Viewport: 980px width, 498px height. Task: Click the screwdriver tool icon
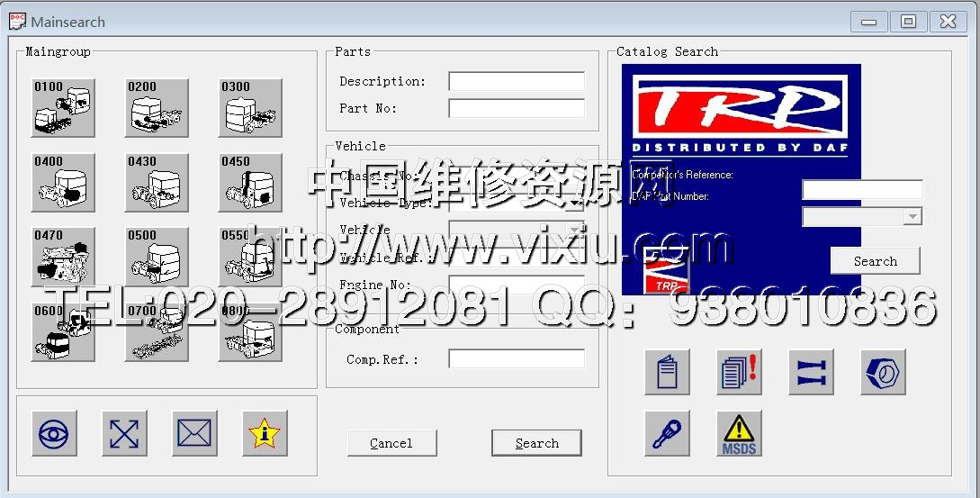667,433
